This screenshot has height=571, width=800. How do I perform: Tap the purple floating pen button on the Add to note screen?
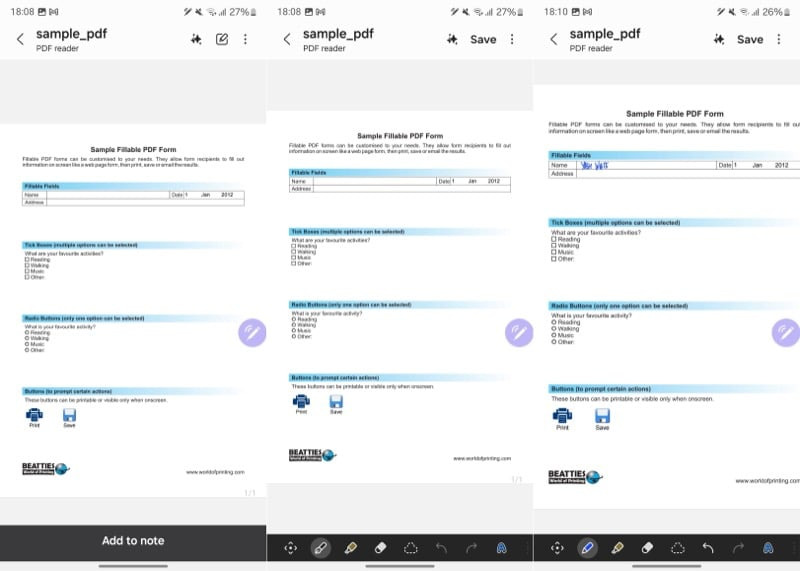tap(252, 333)
